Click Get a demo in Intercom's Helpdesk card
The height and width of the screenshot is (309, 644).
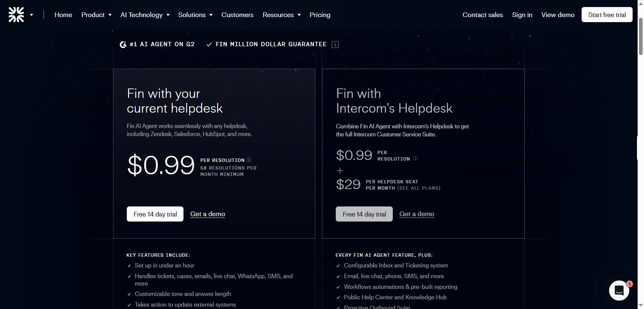point(417,214)
